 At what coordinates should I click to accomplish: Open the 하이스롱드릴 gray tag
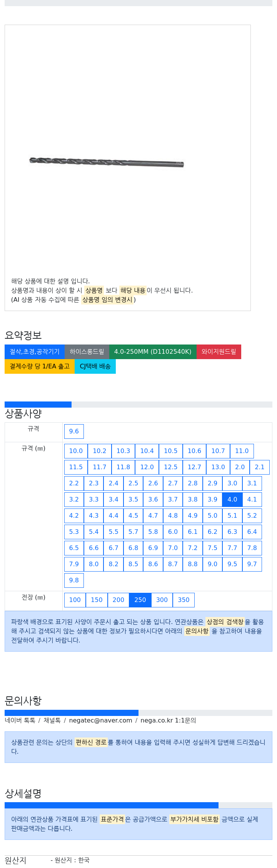[x=87, y=352]
